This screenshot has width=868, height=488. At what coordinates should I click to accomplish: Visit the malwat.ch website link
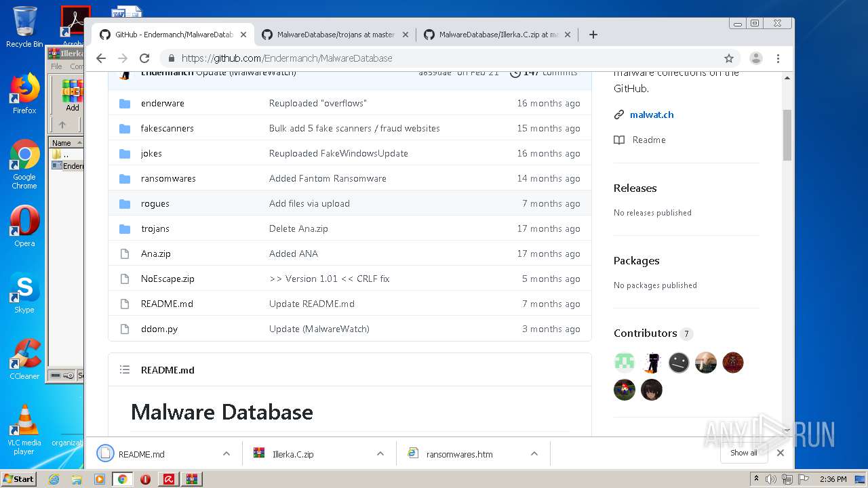652,115
